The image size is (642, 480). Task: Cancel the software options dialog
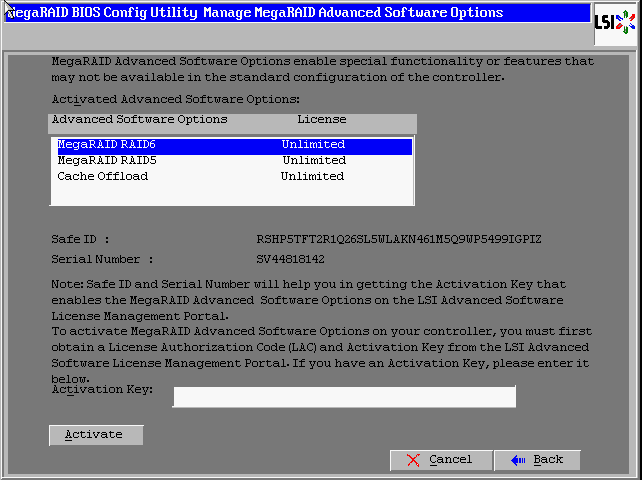(440, 460)
